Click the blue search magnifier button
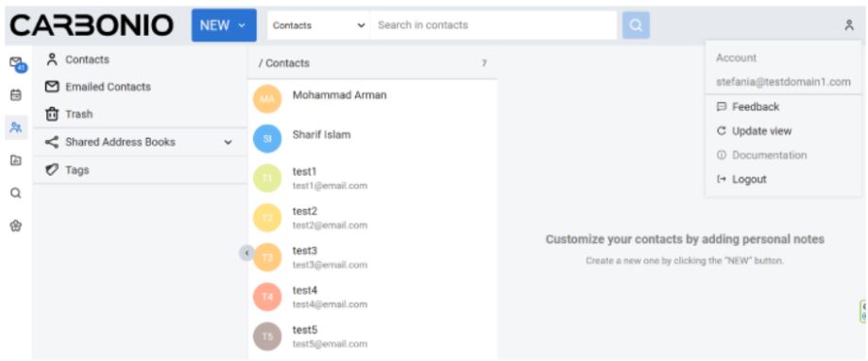This screenshot has width=868, height=361. (x=636, y=26)
